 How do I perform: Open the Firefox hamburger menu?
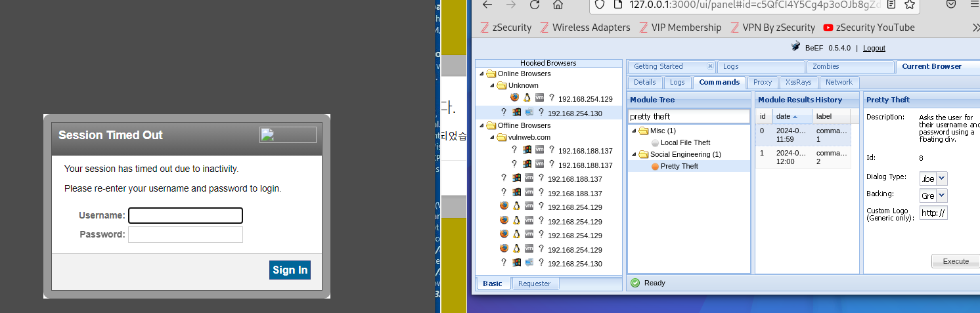(x=974, y=5)
